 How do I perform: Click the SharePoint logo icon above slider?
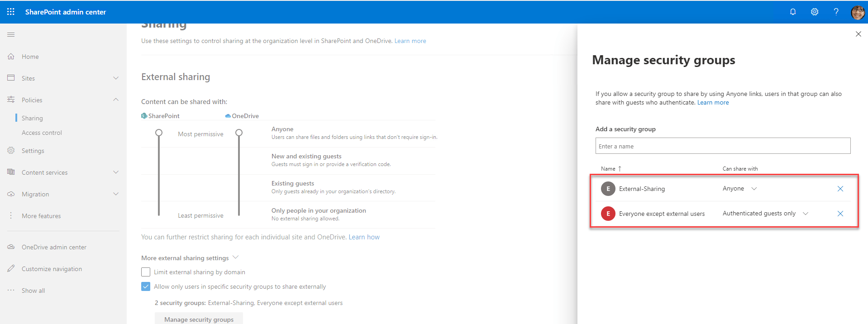pos(144,116)
